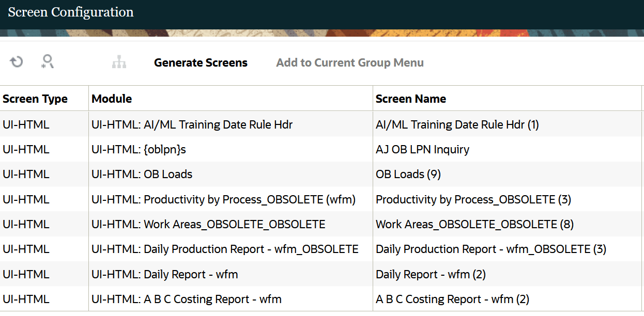Click the UI-HTML: Daily Report - wfm module
Screen dimensions: 644x316
click(164, 275)
